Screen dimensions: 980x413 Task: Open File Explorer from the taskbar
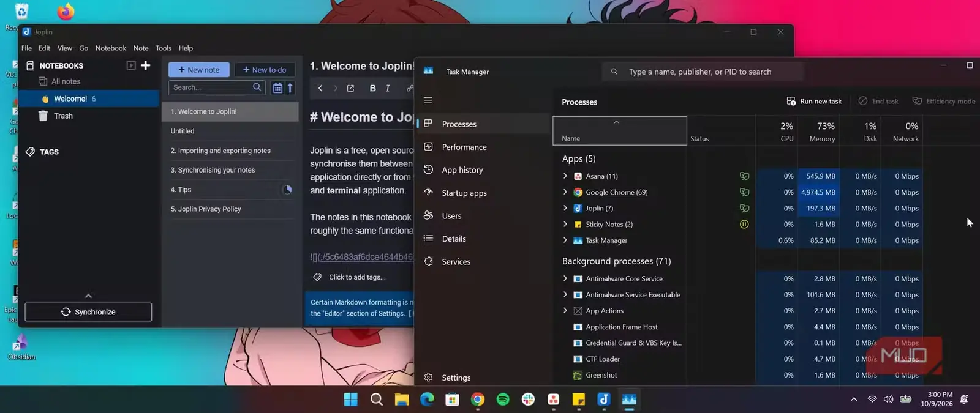coord(402,400)
